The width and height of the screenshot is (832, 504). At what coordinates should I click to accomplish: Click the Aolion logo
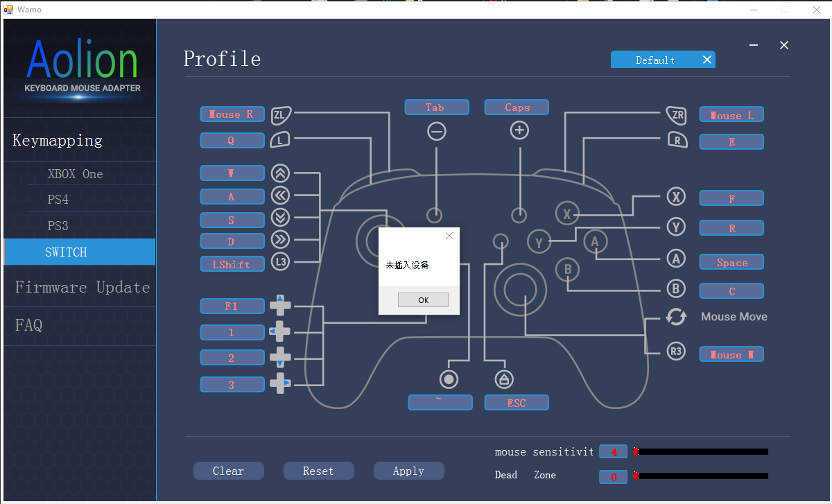82,65
